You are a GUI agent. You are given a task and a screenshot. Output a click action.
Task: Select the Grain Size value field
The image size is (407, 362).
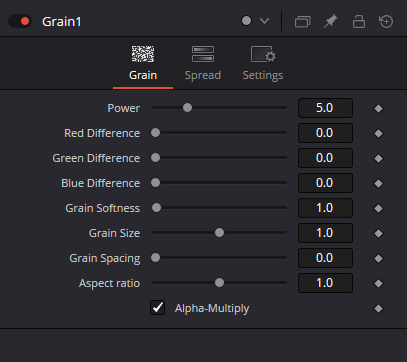(325, 233)
